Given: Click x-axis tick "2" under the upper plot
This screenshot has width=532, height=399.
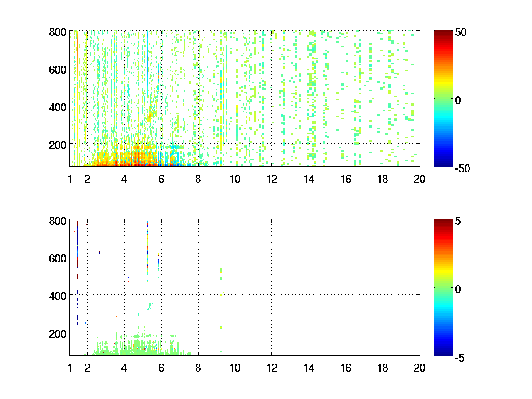Looking at the screenshot, I should [87, 179].
